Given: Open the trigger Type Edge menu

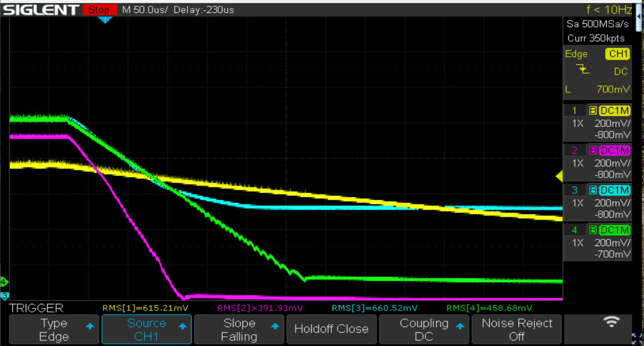Looking at the screenshot, I should tap(54, 330).
